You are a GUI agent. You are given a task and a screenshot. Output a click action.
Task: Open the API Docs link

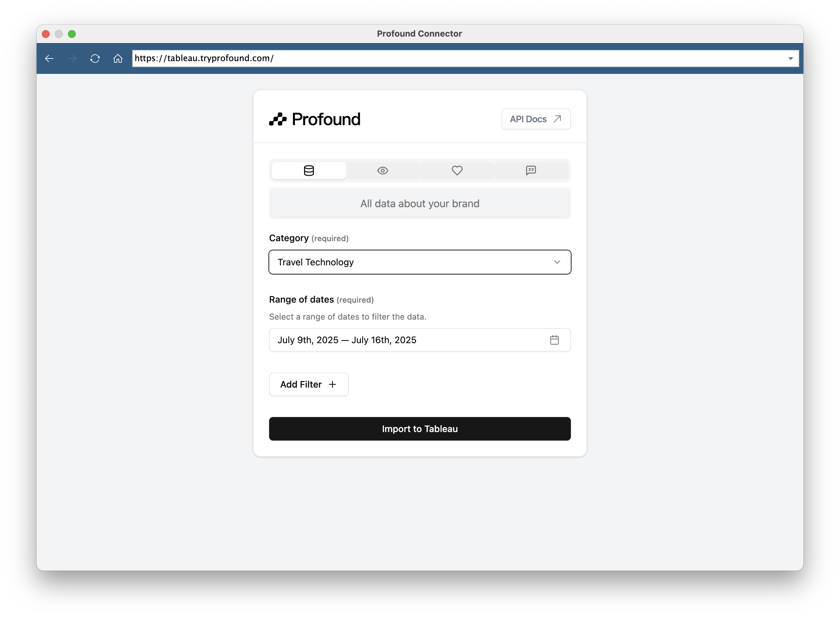(536, 119)
